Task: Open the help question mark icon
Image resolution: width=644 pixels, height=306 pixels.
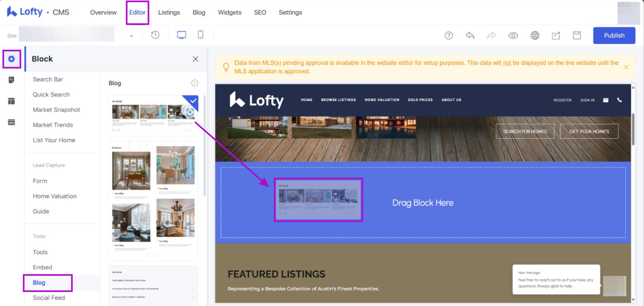Action: click(x=449, y=35)
